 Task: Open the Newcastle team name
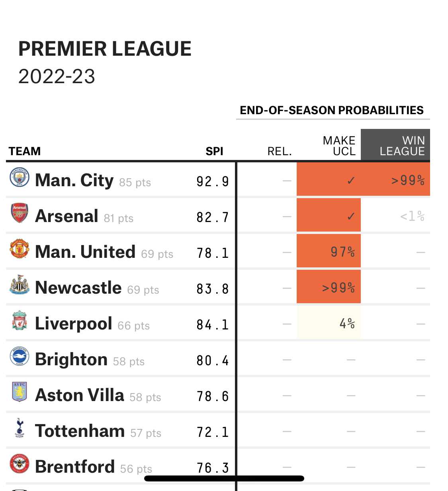click(78, 288)
